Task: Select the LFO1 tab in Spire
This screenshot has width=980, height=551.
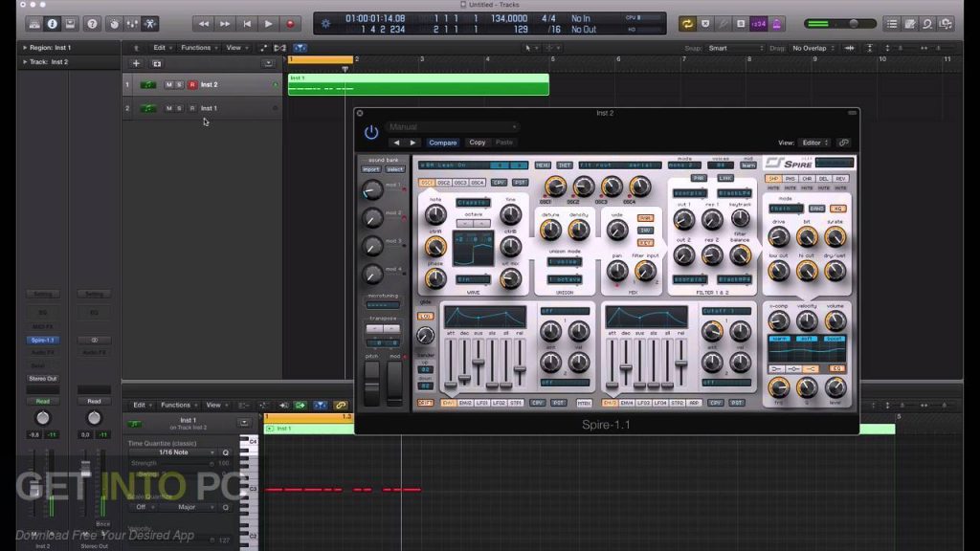Action: tap(482, 403)
